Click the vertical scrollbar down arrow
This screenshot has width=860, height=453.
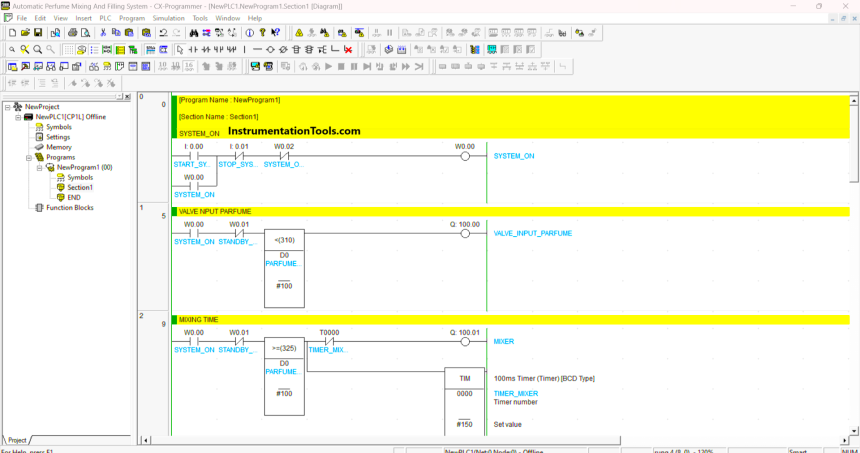[x=854, y=431]
